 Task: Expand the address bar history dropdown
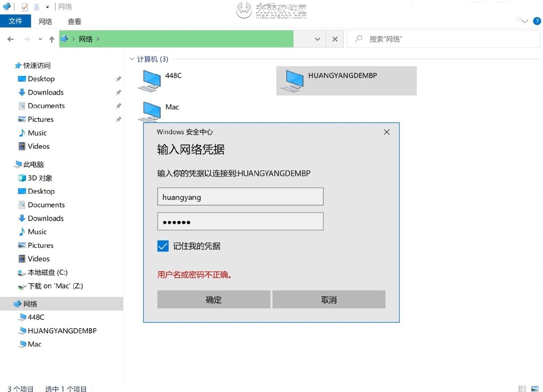coord(318,39)
